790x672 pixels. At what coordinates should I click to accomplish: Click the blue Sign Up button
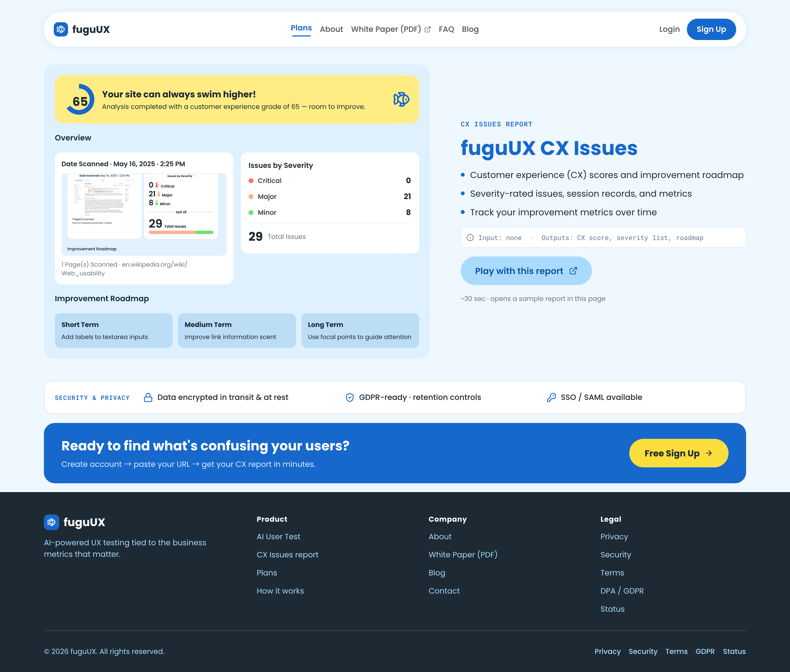pos(711,29)
